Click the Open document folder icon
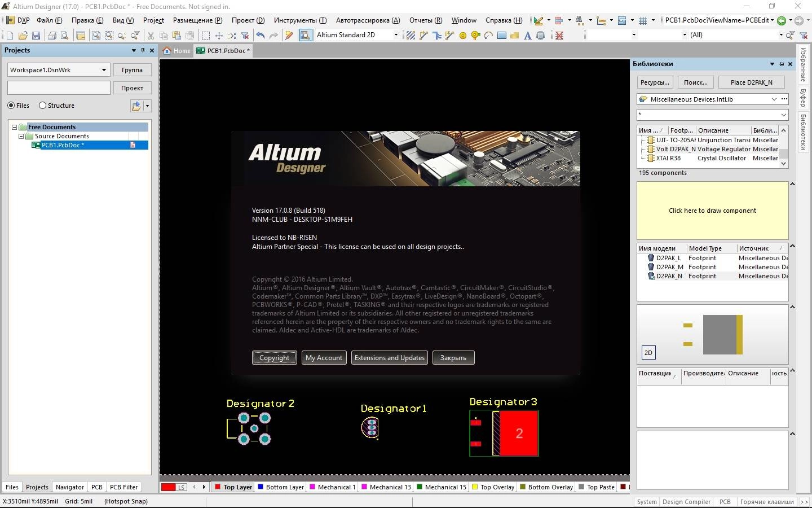 click(23, 35)
